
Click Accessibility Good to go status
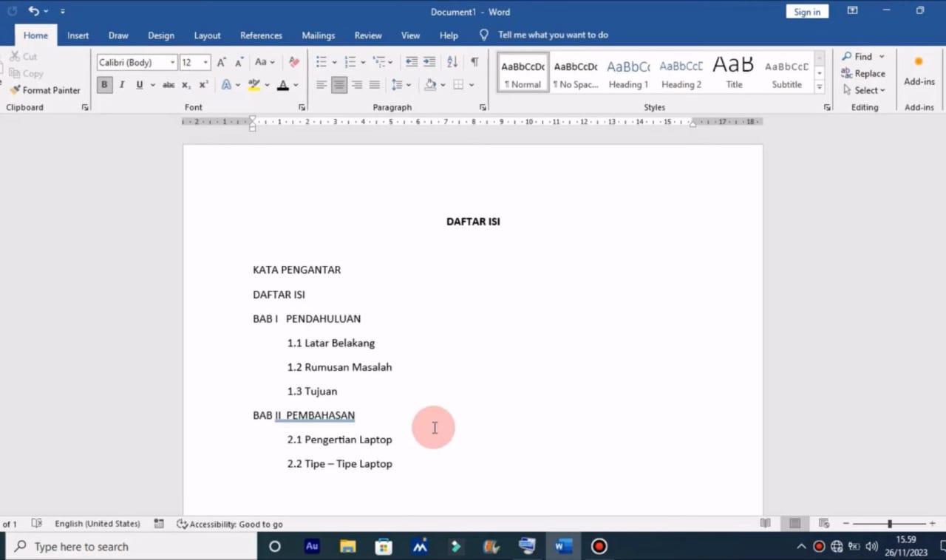pyautogui.click(x=230, y=524)
